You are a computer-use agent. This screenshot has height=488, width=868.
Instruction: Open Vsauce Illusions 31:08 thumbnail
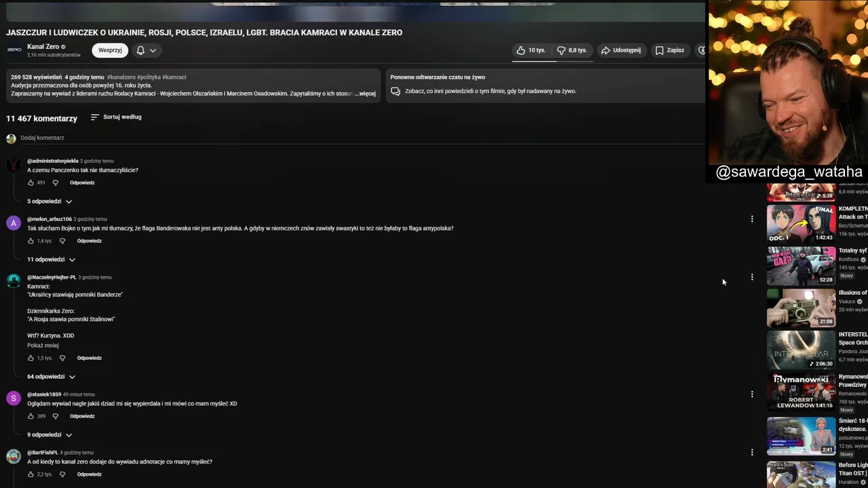[x=801, y=308]
